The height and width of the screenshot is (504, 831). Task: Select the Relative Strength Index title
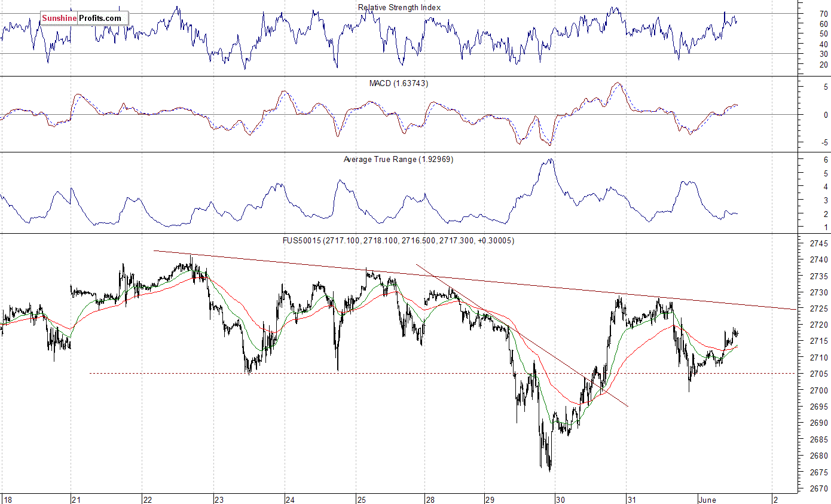pos(399,7)
